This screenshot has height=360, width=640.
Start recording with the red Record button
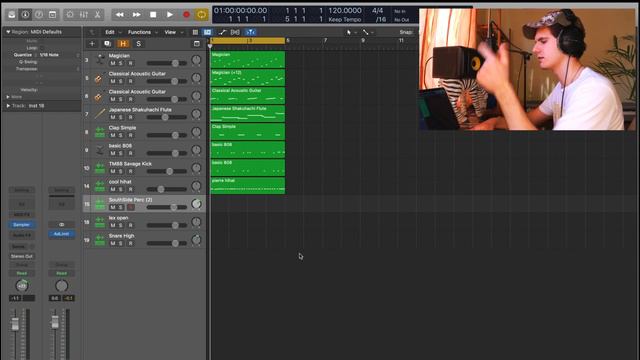click(x=186, y=15)
